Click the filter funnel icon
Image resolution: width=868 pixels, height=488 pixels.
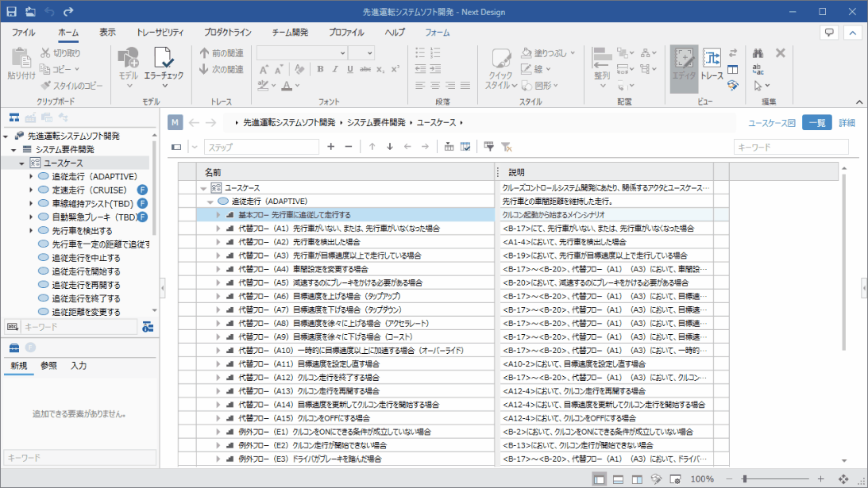point(489,147)
